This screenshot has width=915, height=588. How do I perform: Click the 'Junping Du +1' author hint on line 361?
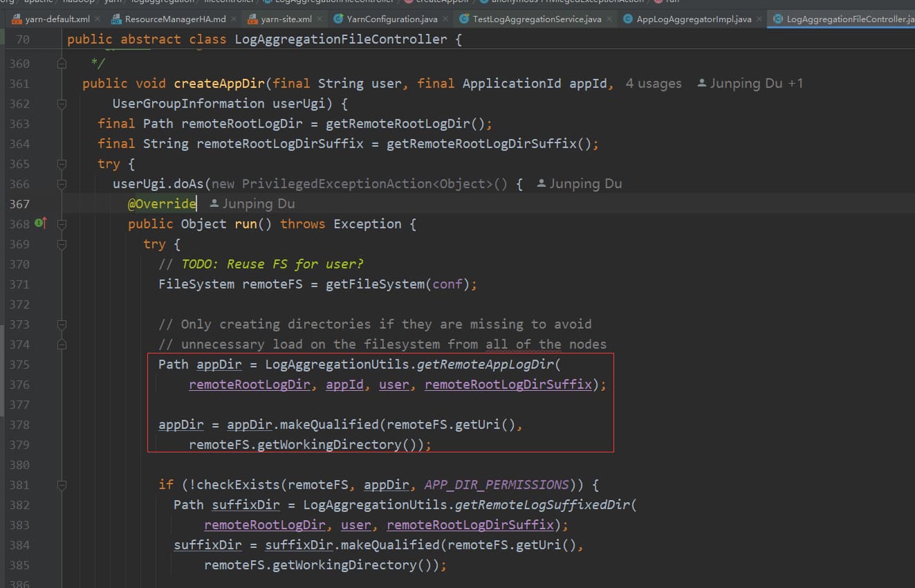tap(750, 84)
